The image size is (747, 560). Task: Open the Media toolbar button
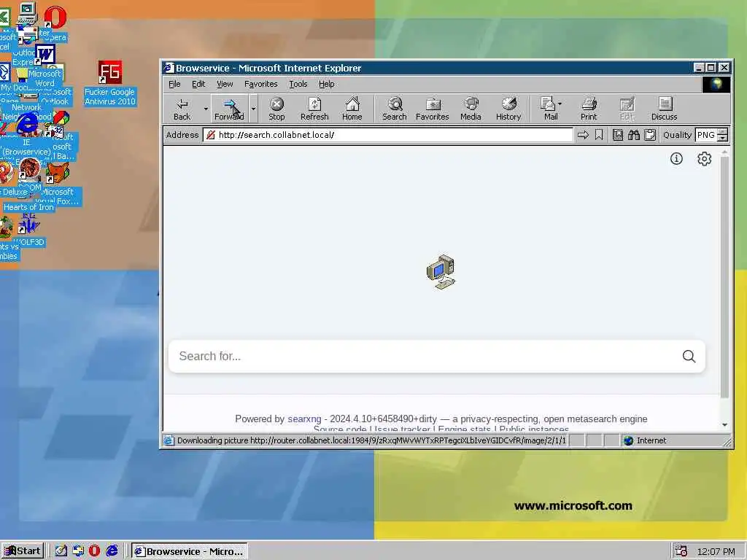click(471, 109)
